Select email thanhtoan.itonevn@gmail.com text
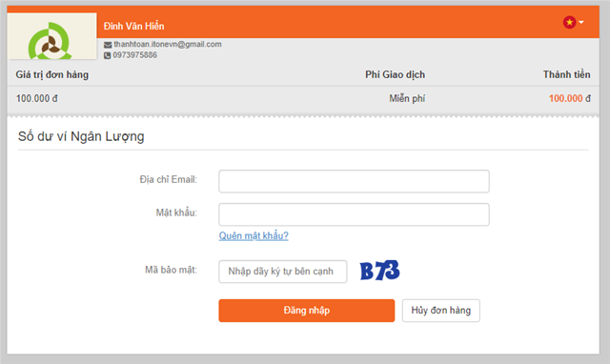This screenshot has height=364, width=610. [x=168, y=45]
